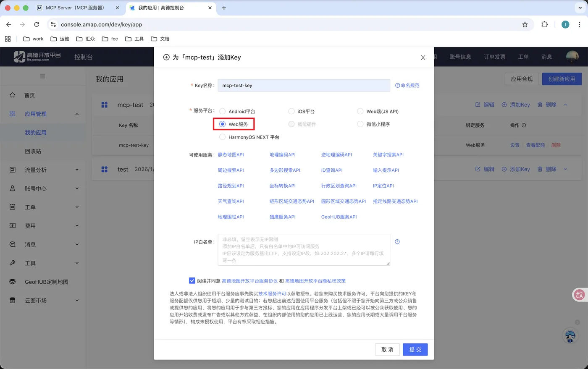Uncheck the service agreement checkbox
Image resolution: width=588 pixels, height=369 pixels.
click(x=192, y=280)
